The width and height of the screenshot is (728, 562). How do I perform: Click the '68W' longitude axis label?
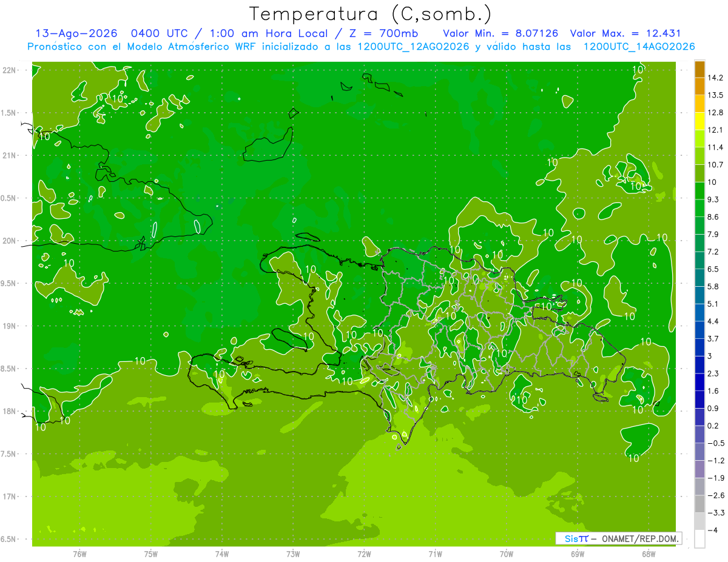coord(649,554)
